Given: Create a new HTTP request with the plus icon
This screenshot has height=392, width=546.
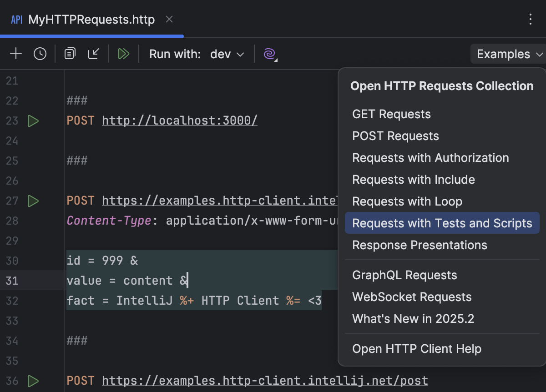Looking at the screenshot, I should pos(15,53).
